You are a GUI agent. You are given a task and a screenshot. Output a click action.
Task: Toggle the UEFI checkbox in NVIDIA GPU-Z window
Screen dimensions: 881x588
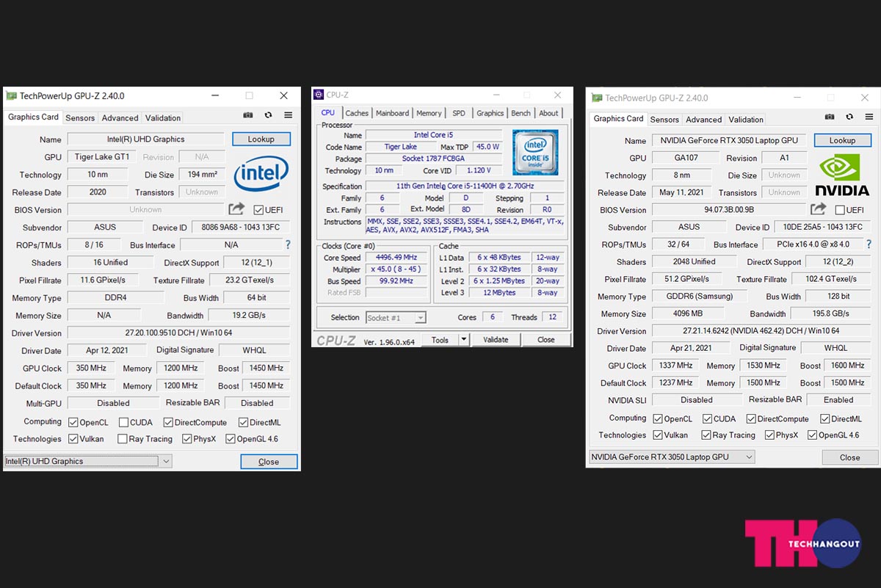(840, 210)
